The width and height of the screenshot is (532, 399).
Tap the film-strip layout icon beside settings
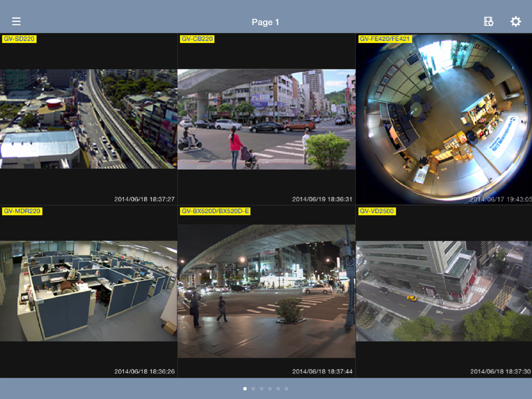[488, 21]
